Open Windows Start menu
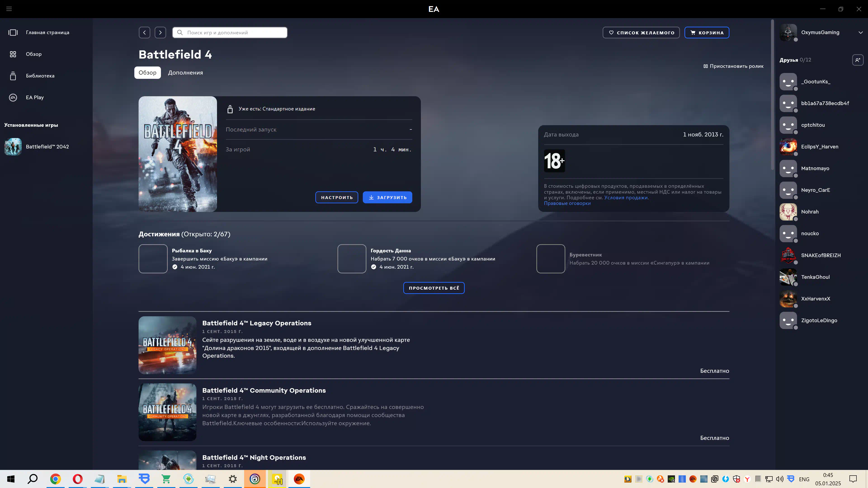 pos(11,479)
